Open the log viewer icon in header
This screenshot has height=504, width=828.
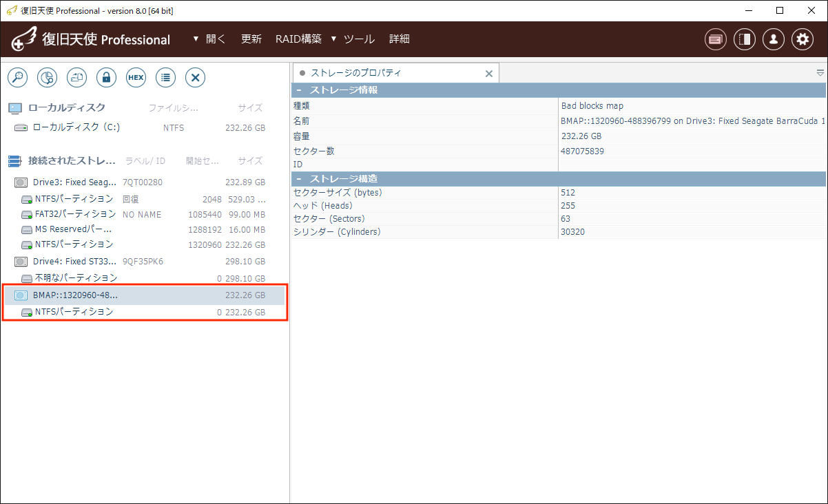pyautogui.click(x=716, y=39)
